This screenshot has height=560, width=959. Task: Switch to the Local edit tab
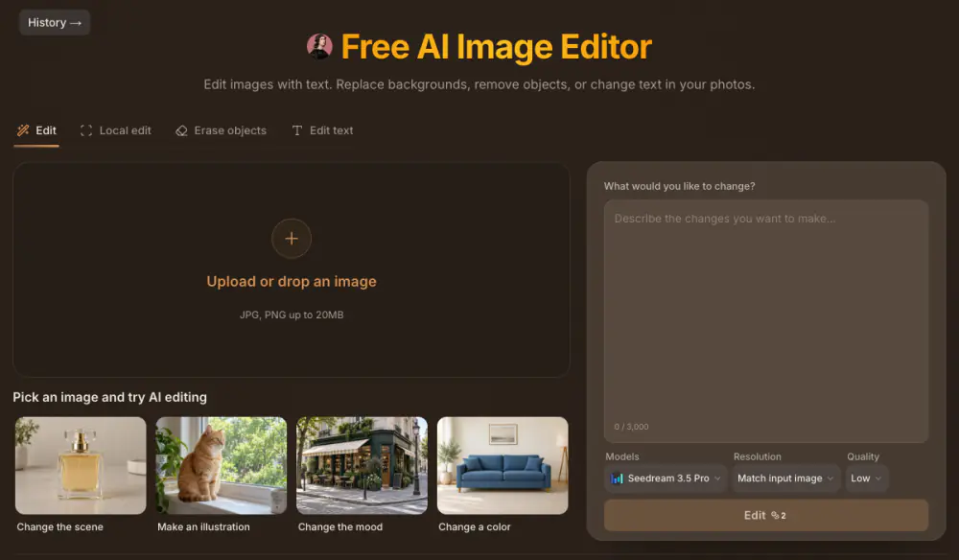click(x=116, y=130)
